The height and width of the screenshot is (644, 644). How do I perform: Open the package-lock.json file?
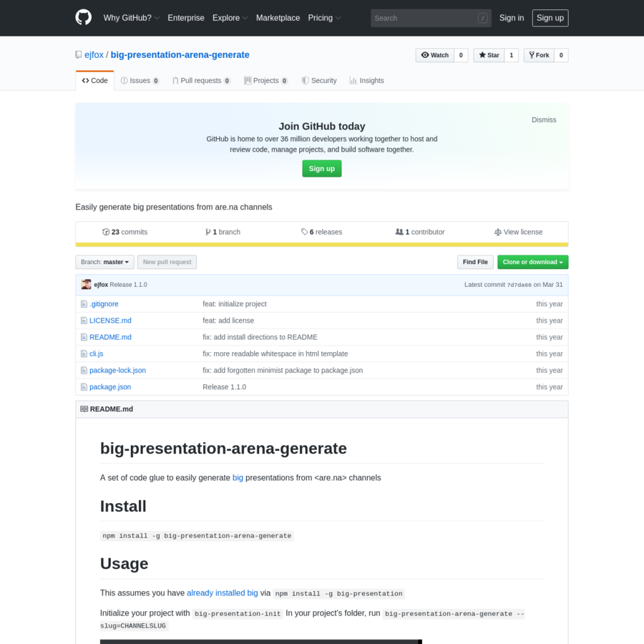pyautogui.click(x=117, y=371)
